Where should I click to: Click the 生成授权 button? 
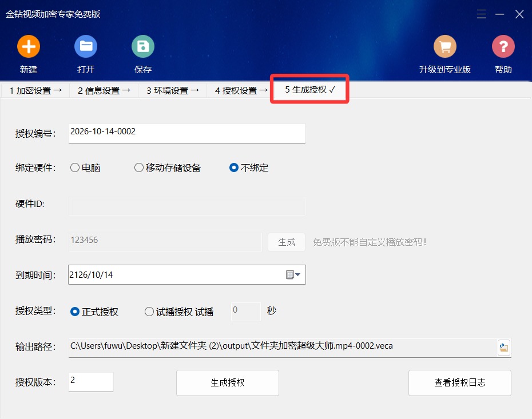pos(228,383)
